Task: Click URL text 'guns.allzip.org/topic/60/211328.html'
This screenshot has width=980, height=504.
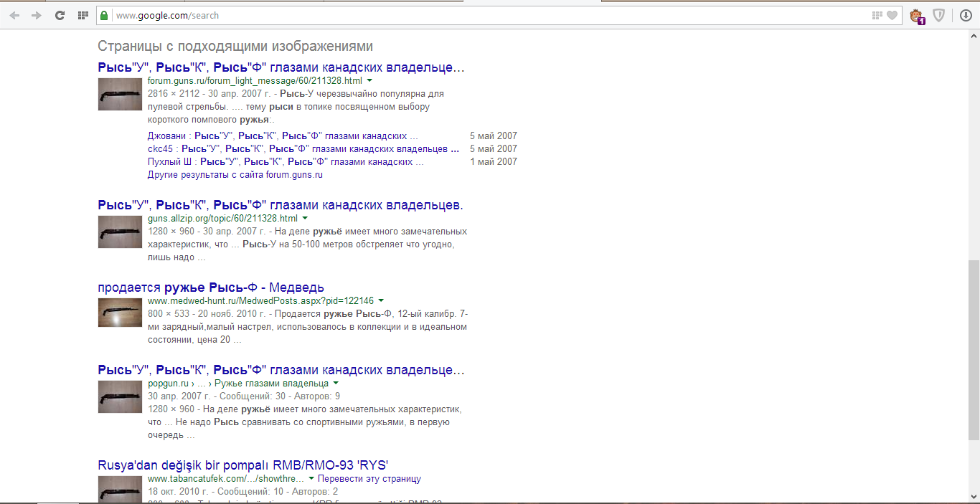Action: tap(222, 218)
